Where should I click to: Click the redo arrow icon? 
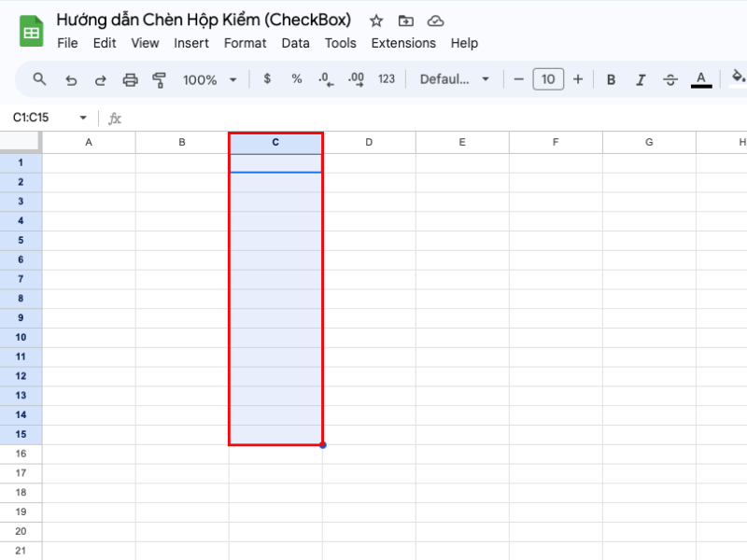pyautogui.click(x=100, y=80)
